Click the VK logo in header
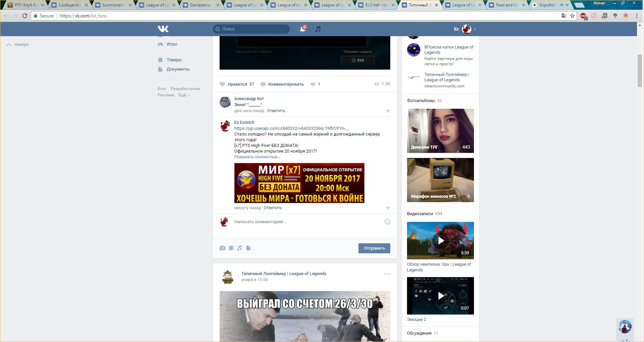The width and height of the screenshot is (644, 342). [163, 29]
